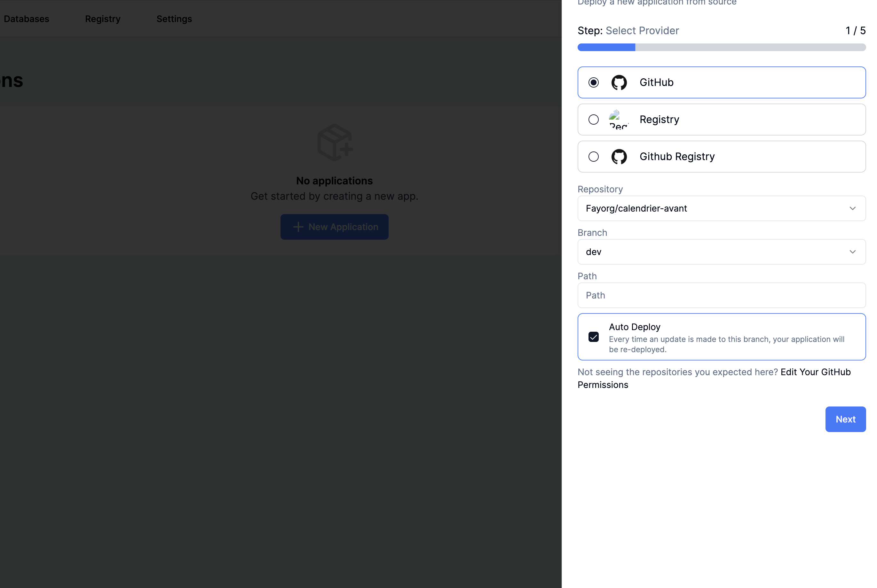Select the GitHub provider radio button
The height and width of the screenshot is (588, 877).
point(593,82)
